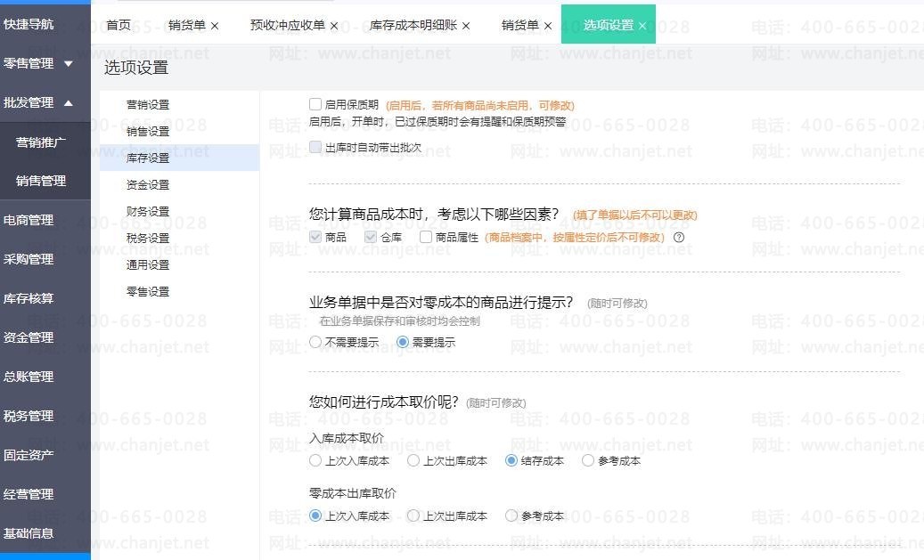The image size is (924, 560).
Task: Choose 参考成本 for 入库成本取价
Action: [x=587, y=460]
